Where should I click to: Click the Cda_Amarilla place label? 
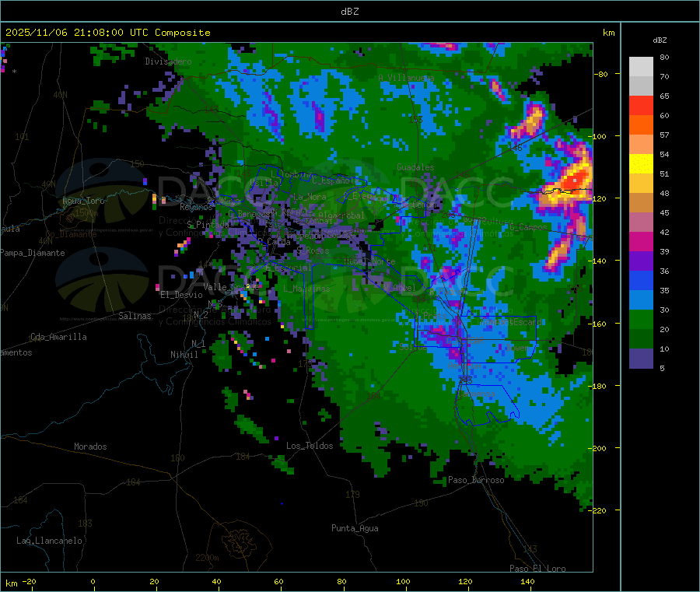58,337
